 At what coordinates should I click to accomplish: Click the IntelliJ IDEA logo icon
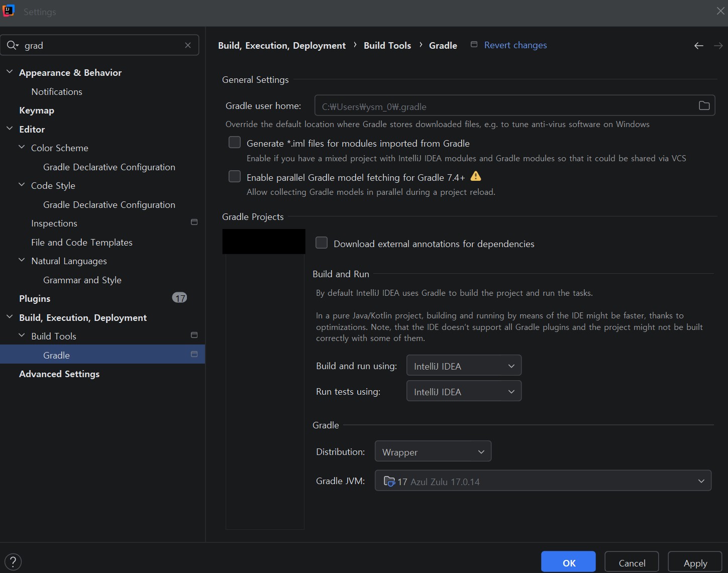pos(9,11)
